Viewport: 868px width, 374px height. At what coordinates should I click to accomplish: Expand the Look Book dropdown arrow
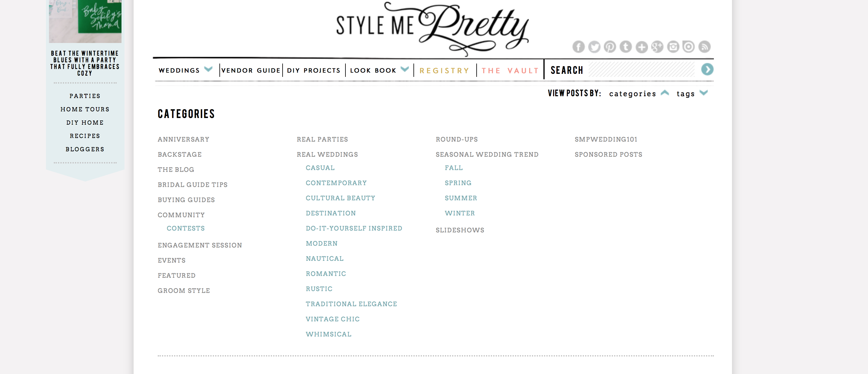click(405, 69)
